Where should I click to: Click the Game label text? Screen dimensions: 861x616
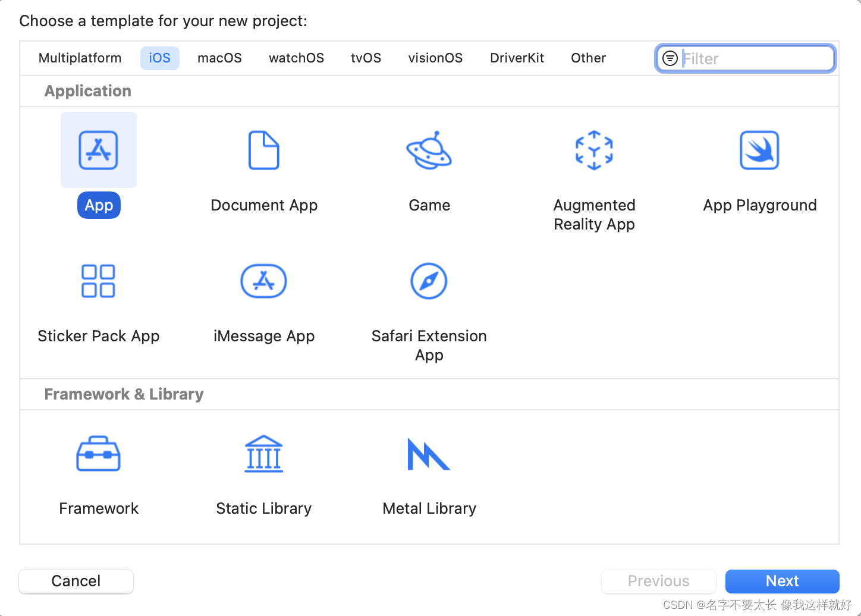429,205
